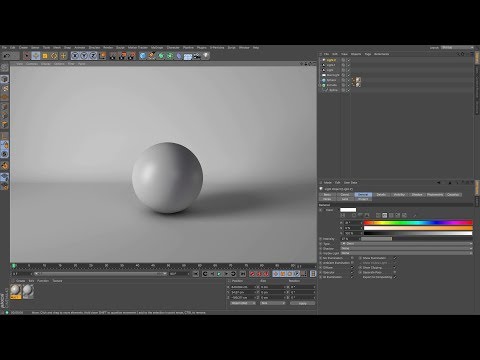The image size is (480, 360).
Task: Toggle the GI Illumination checkbox
Action: pyautogui.click(x=352, y=277)
